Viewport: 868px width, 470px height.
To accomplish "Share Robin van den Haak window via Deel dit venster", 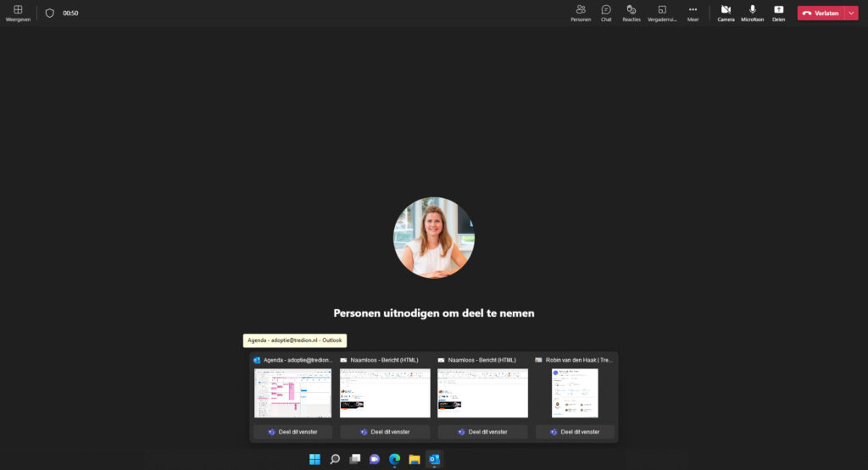I will (575, 432).
